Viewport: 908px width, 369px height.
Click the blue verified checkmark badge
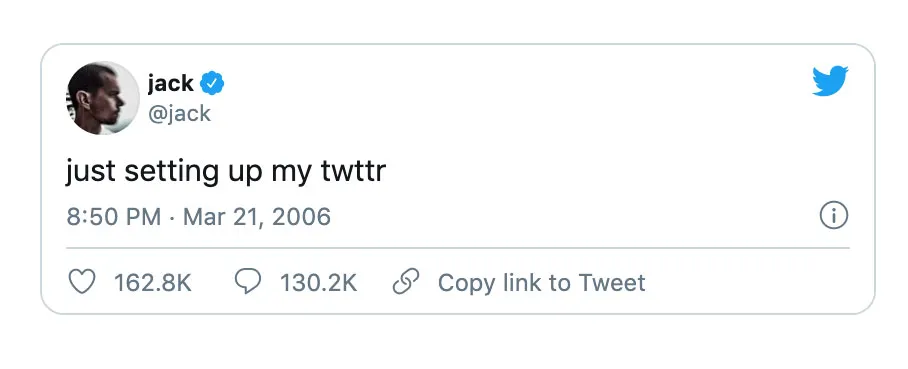click(212, 84)
